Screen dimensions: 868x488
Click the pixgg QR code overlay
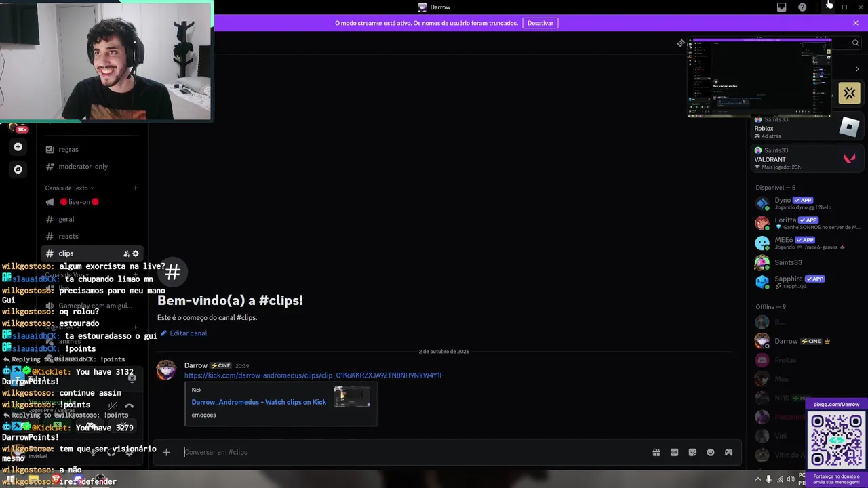(836, 439)
